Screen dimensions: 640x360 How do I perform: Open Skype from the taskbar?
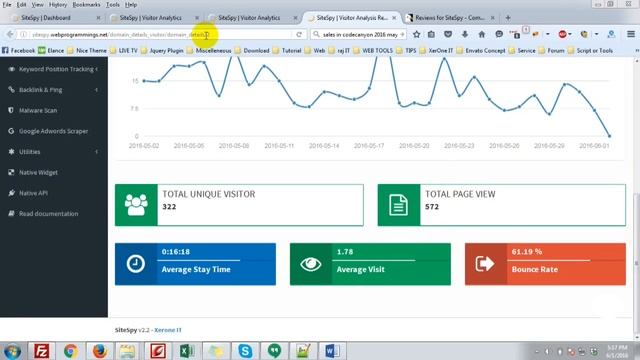coord(245,351)
